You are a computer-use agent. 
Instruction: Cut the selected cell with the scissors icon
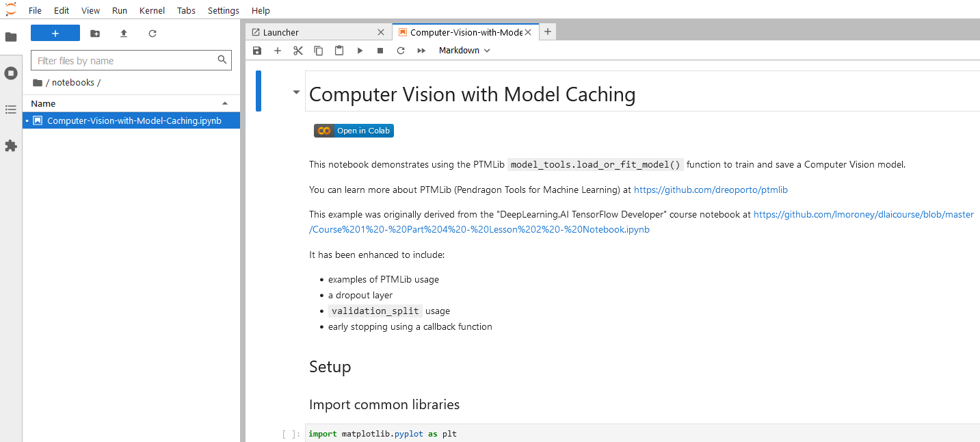(298, 51)
